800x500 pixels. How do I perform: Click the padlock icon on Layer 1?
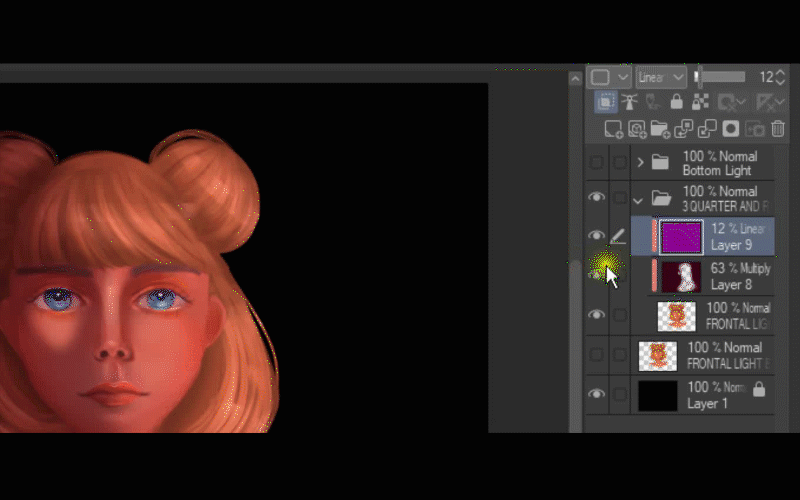[759, 389]
